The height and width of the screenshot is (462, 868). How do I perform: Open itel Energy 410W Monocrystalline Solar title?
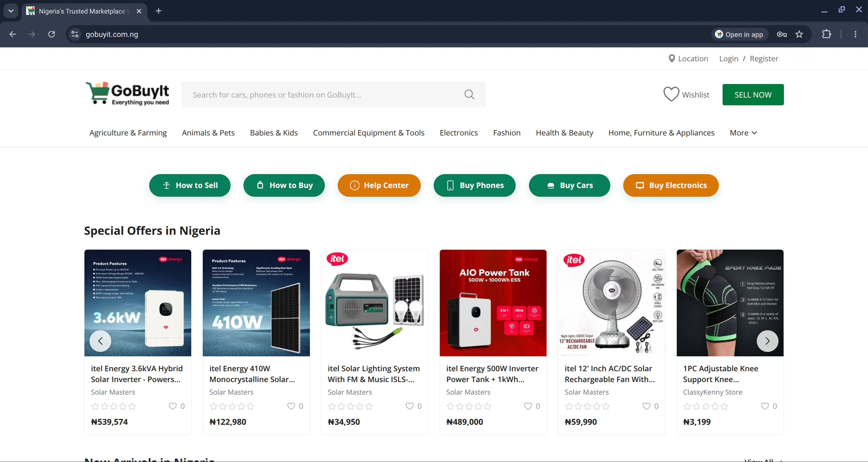(252, 374)
